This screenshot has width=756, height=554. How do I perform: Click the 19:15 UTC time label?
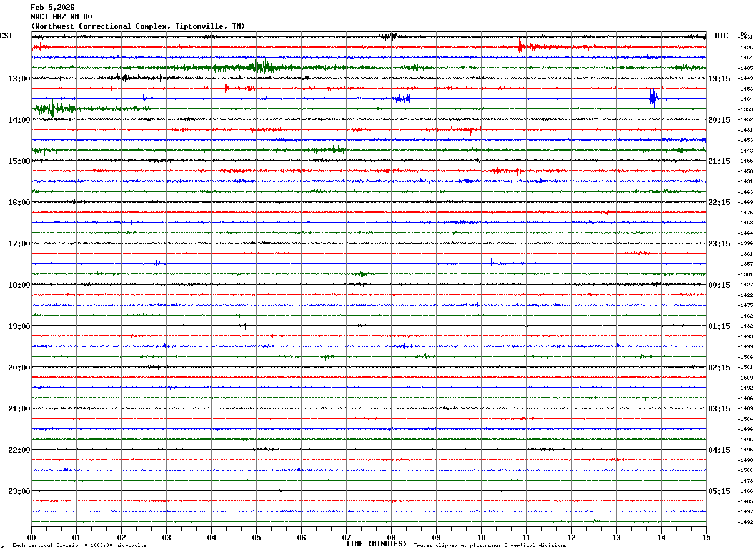(x=719, y=79)
